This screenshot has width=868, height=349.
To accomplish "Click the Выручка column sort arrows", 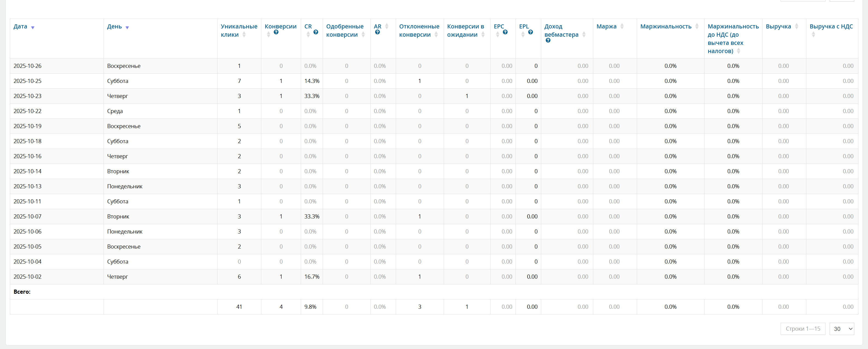I will pyautogui.click(x=797, y=26).
